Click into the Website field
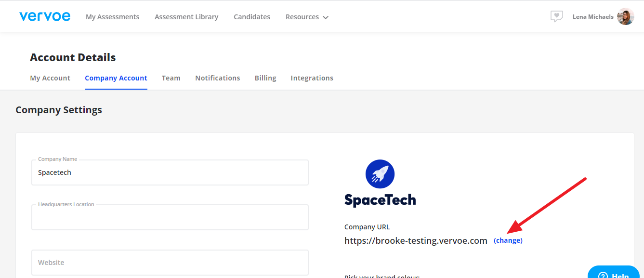Image resolution: width=644 pixels, height=278 pixels. tap(170, 263)
